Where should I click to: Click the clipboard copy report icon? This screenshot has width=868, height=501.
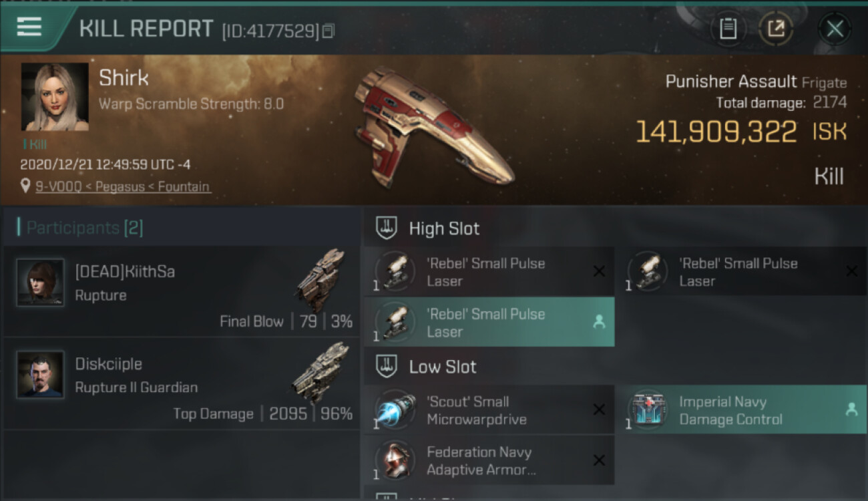click(x=728, y=29)
